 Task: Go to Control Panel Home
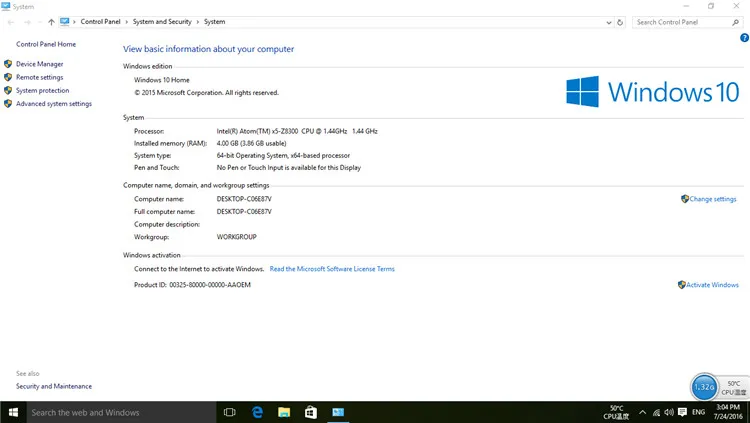tap(46, 44)
